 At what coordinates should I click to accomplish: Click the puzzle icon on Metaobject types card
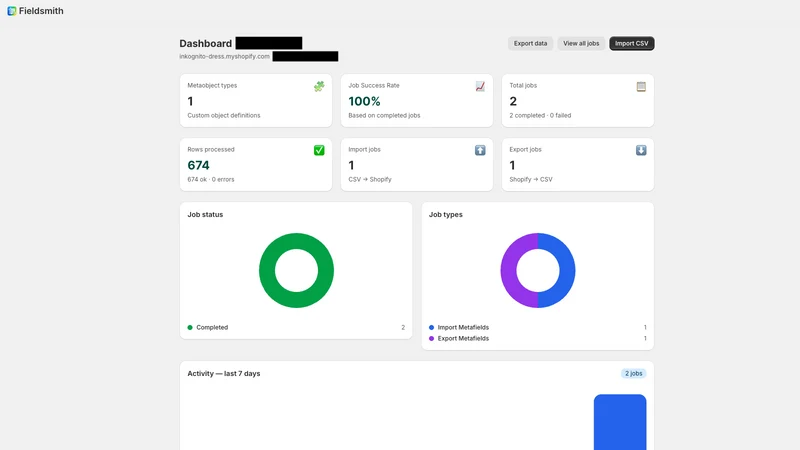pos(319,86)
